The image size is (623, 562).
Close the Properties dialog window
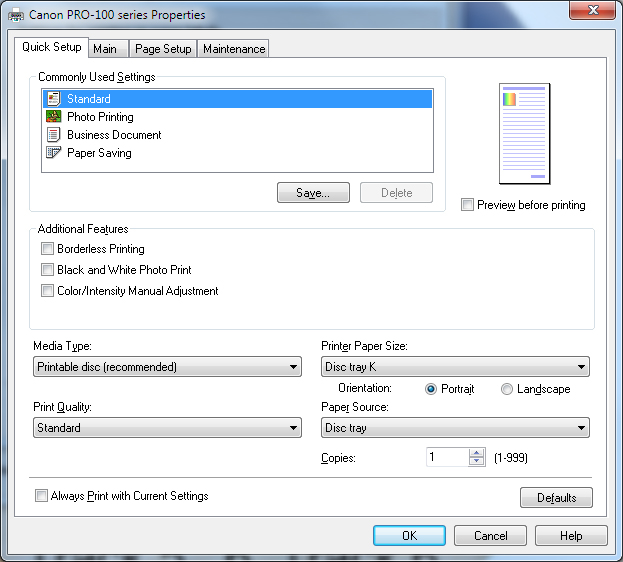click(x=593, y=10)
